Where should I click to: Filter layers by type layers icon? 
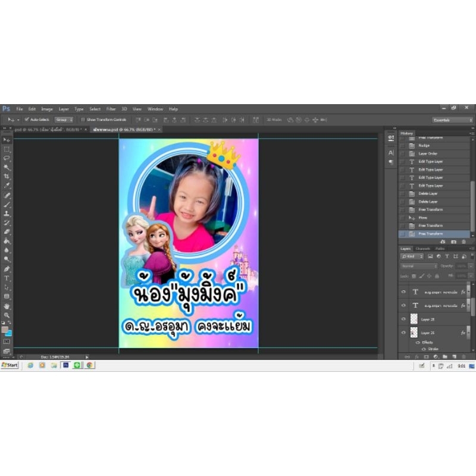[447, 256]
